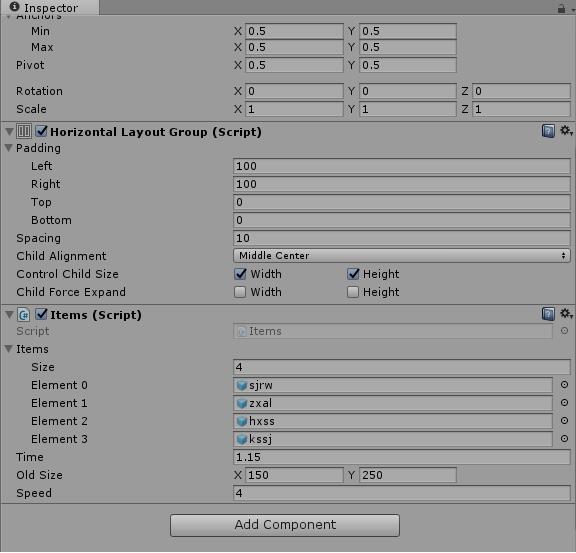This screenshot has width=576, height=553.
Task: Click the zxal prefab cube icon
Action: point(241,403)
